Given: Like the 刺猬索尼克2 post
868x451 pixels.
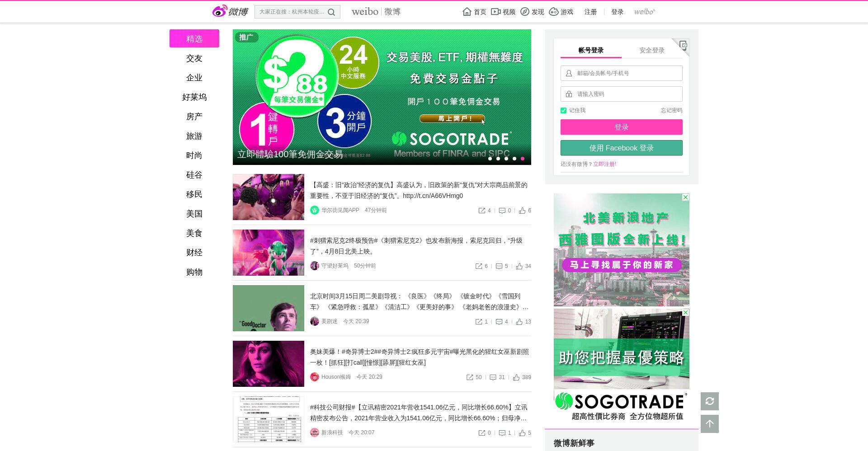Looking at the screenshot, I should pyautogui.click(x=519, y=266).
